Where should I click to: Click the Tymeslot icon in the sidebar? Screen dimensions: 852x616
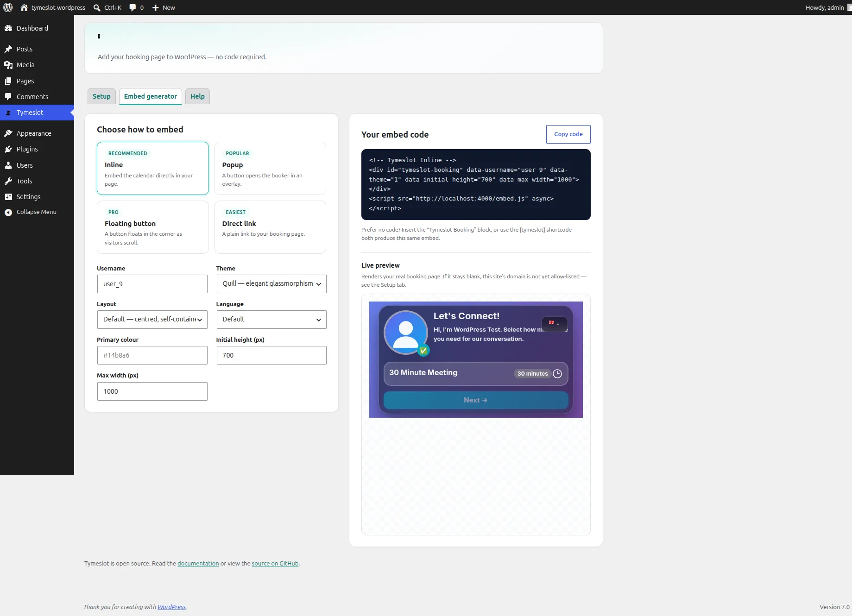coord(8,113)
